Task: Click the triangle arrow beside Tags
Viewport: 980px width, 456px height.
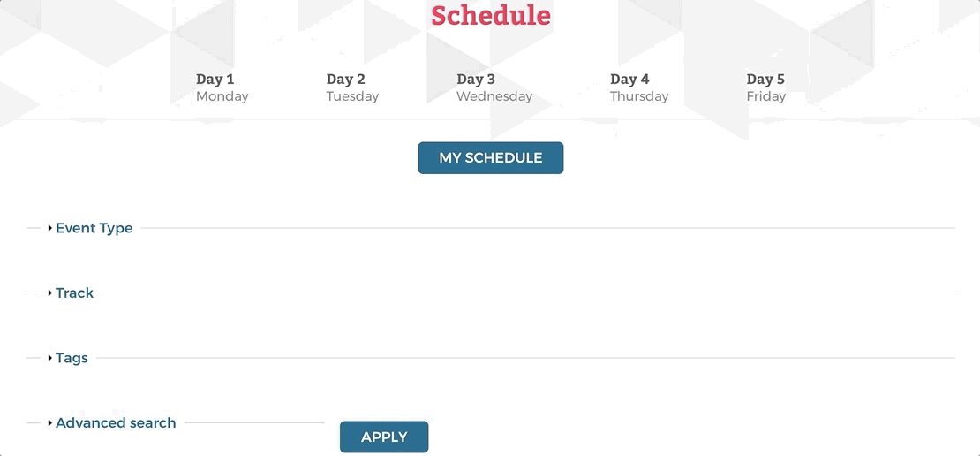Action: click(x=50, y=358)
